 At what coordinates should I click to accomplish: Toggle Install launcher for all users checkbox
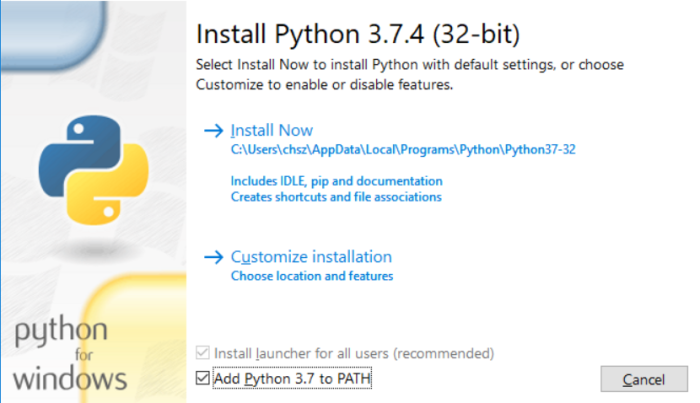[203, 353]
